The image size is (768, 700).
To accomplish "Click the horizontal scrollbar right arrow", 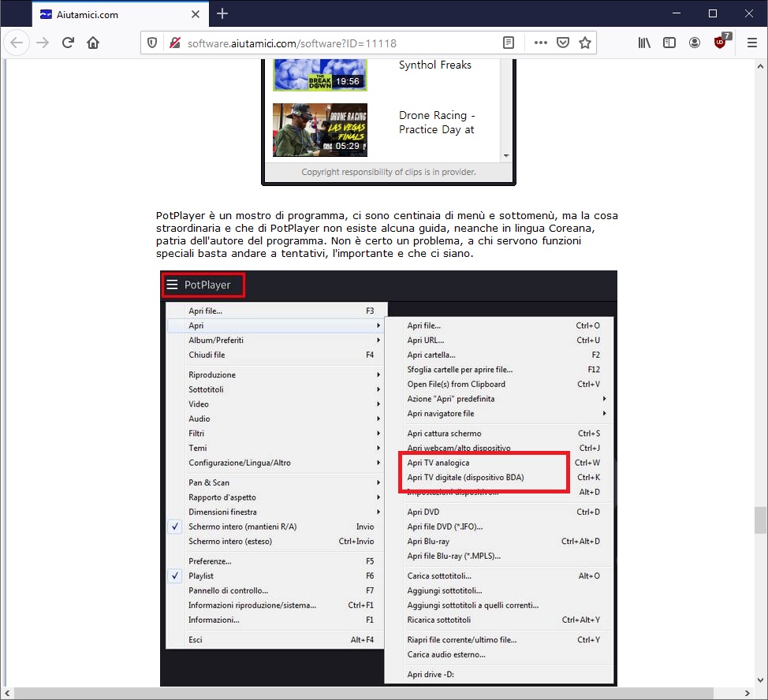I will [747, 693].
